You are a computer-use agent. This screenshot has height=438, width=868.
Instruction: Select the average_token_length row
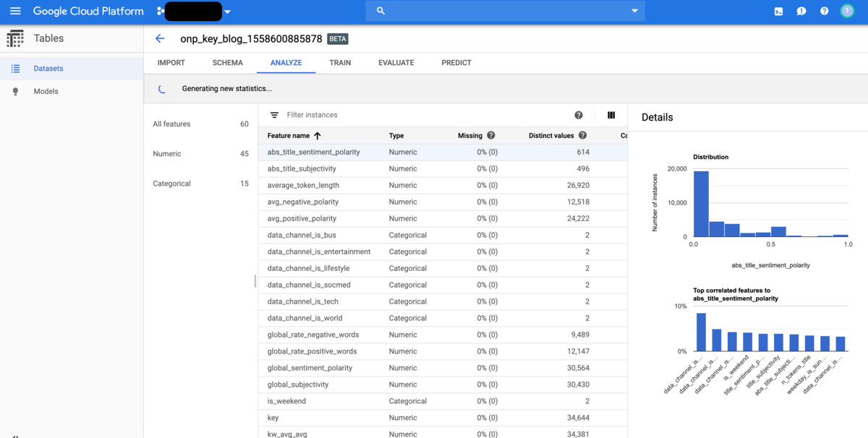point(443,186)
